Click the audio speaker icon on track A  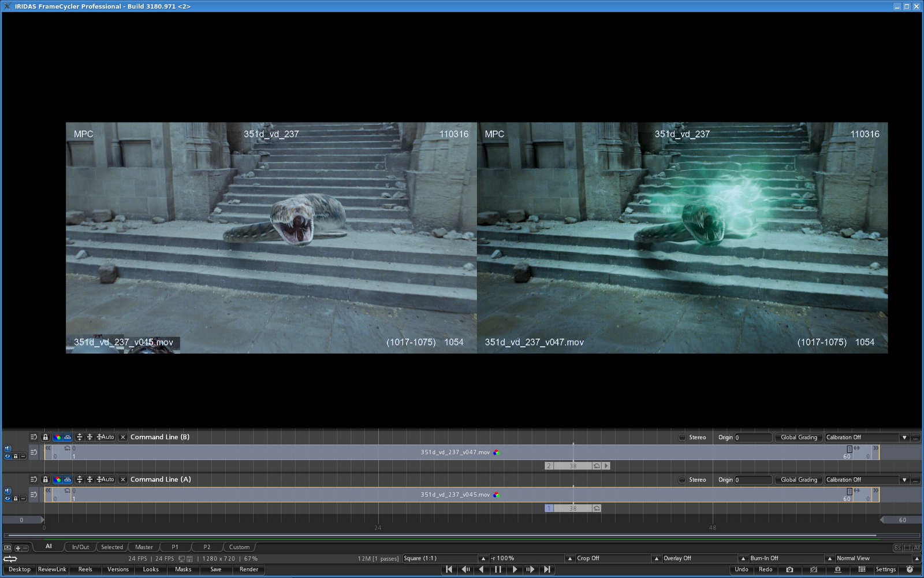pos(8,491)
